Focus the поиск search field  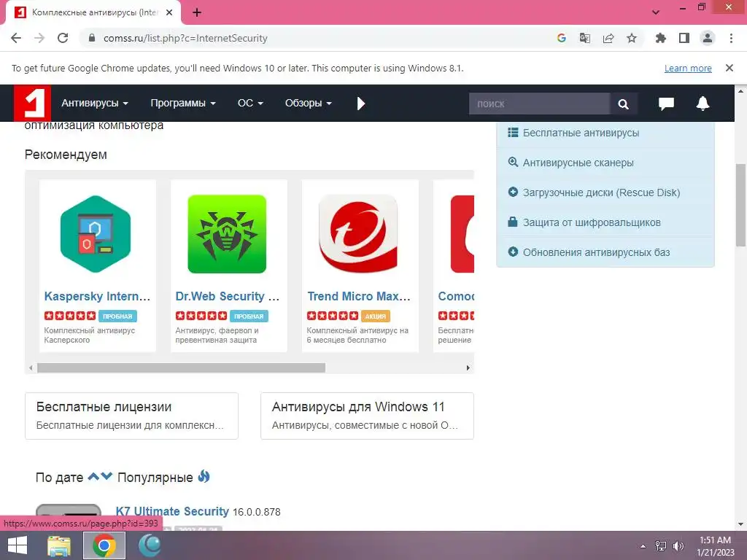539,104
